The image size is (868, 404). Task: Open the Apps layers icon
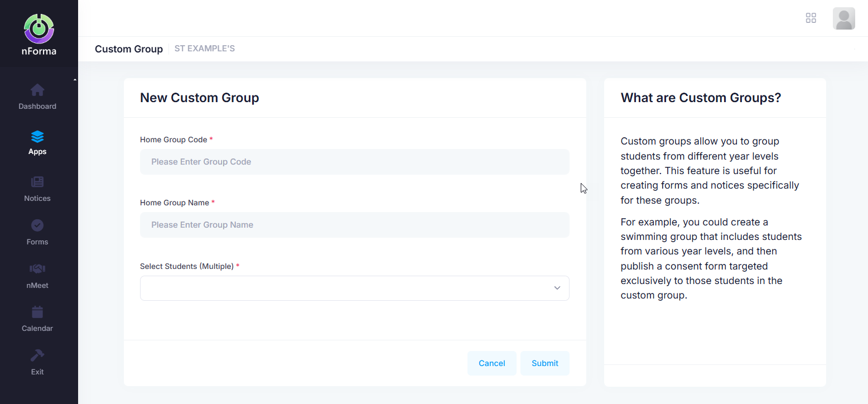pos(37,137)
